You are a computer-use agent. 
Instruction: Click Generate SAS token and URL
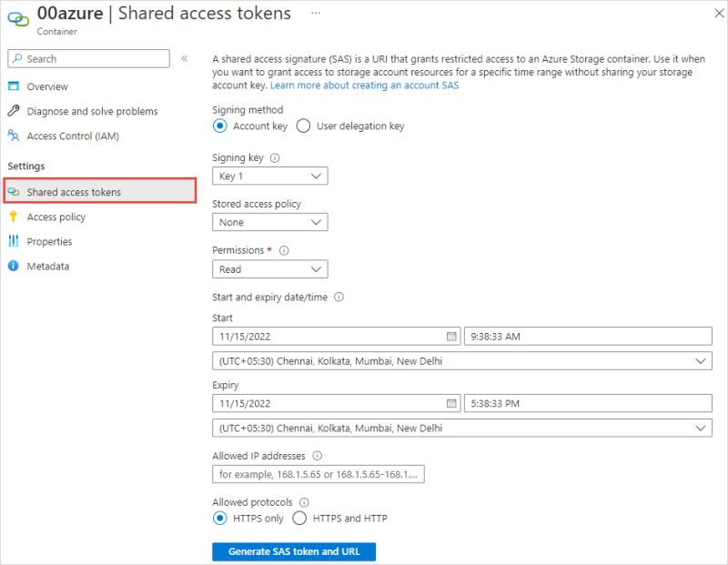(293, 551)
